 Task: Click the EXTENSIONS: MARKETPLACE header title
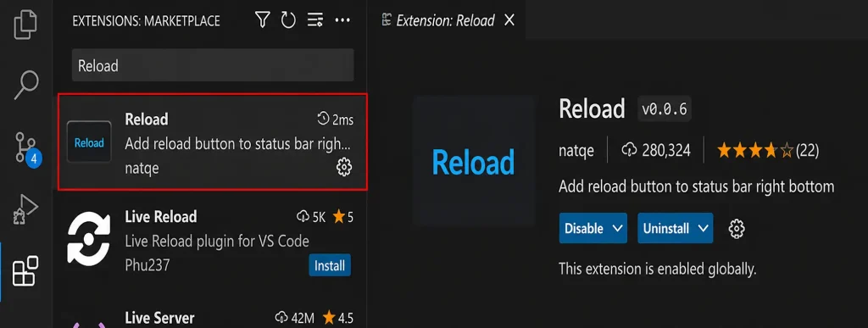coord(146,21)
